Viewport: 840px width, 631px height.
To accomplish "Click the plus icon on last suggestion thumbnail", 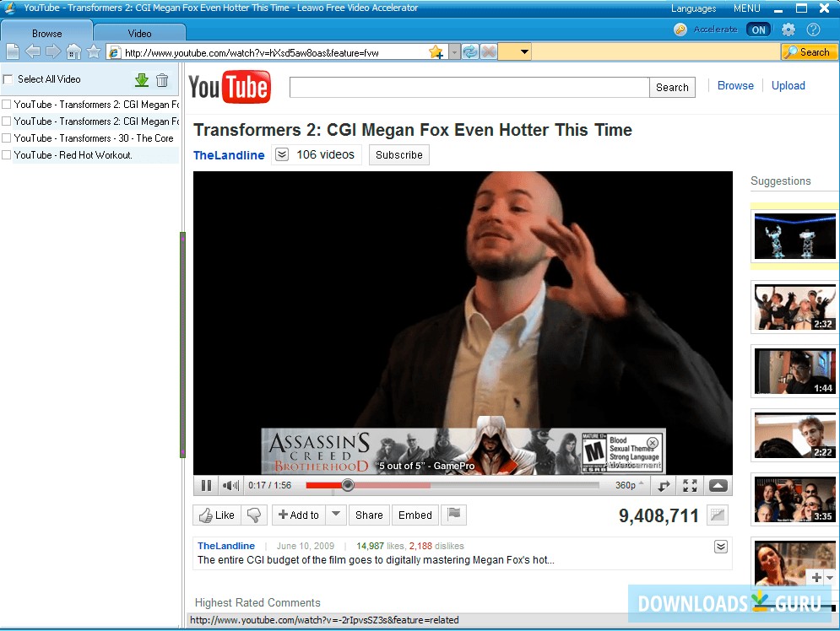I will coord(816,577).
